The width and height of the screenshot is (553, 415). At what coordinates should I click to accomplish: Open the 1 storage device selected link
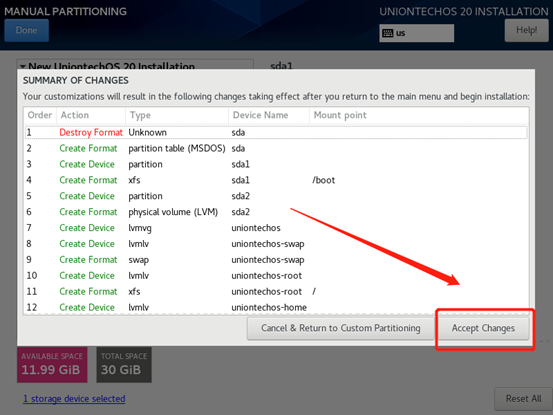(74, 399)
